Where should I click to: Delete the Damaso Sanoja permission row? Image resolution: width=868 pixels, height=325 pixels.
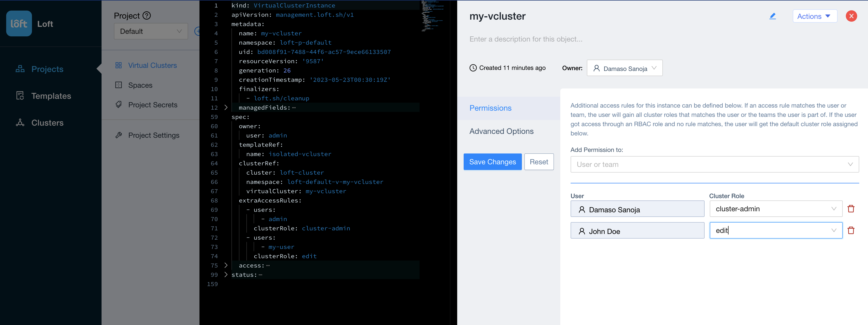click(x=852, y=208)
